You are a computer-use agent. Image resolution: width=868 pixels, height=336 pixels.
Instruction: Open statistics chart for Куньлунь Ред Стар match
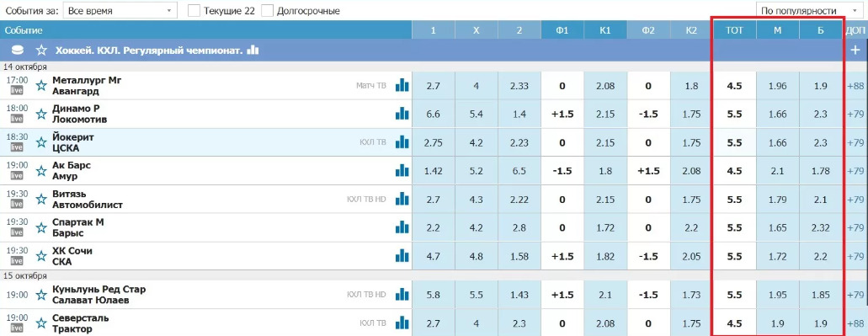tap(402, 295)
